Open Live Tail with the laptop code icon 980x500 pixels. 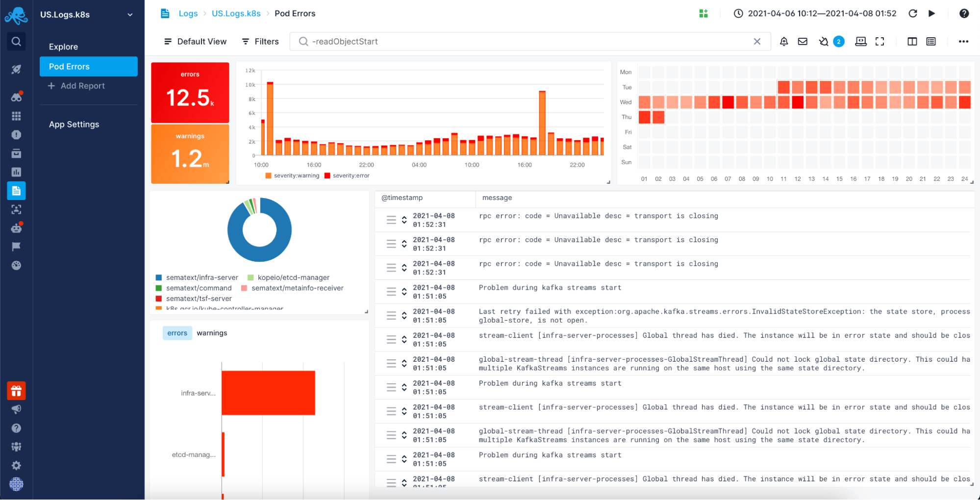pos(861,42)
